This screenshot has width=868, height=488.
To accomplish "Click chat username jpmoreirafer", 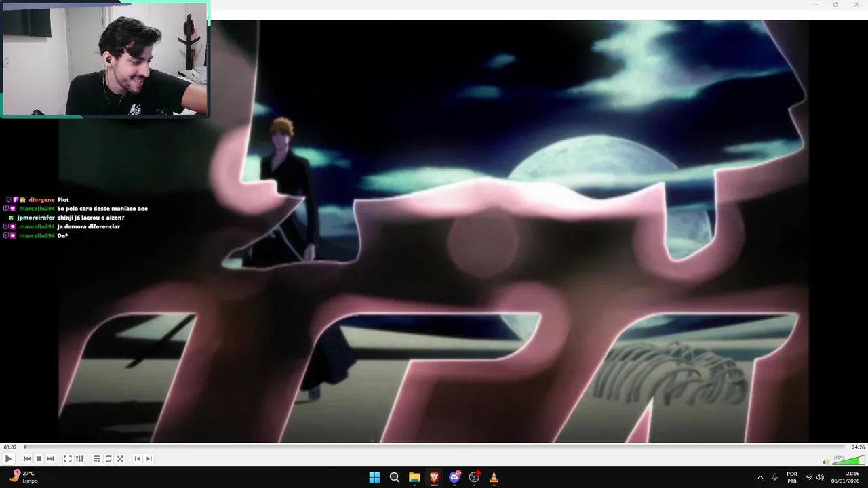I will 37,218.
